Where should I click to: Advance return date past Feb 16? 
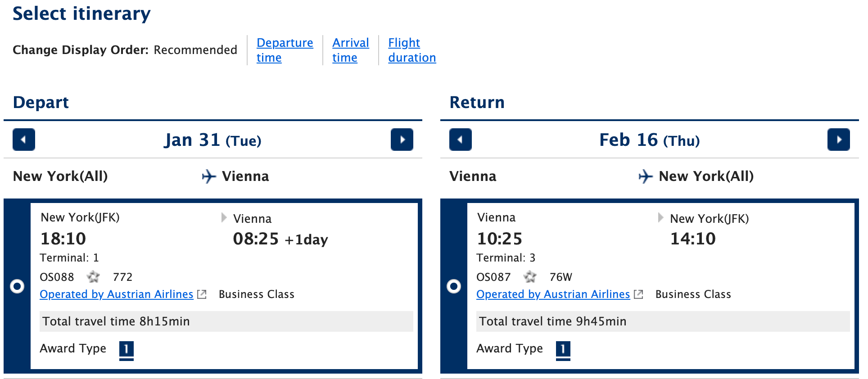(839, 140)
